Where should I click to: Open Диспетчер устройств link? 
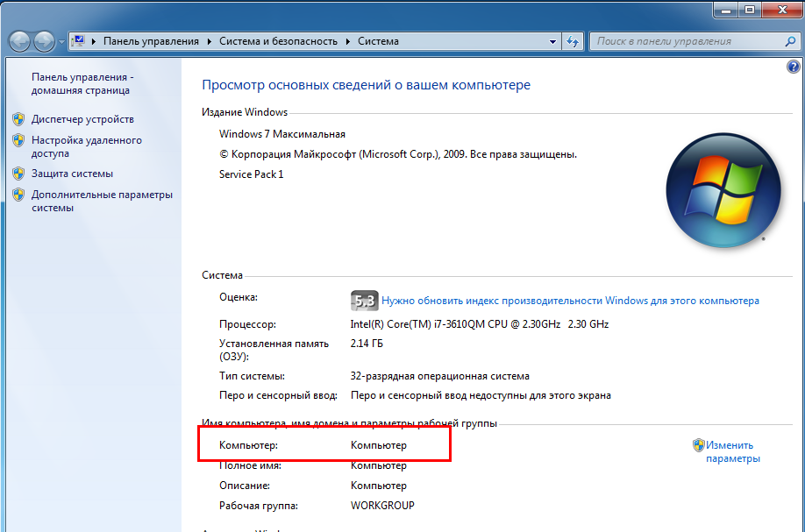[82, 119]
